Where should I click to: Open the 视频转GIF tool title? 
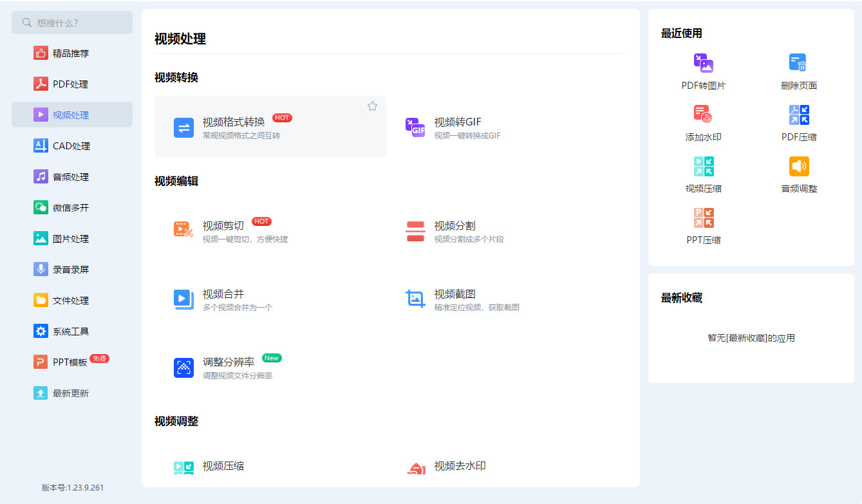458,122
